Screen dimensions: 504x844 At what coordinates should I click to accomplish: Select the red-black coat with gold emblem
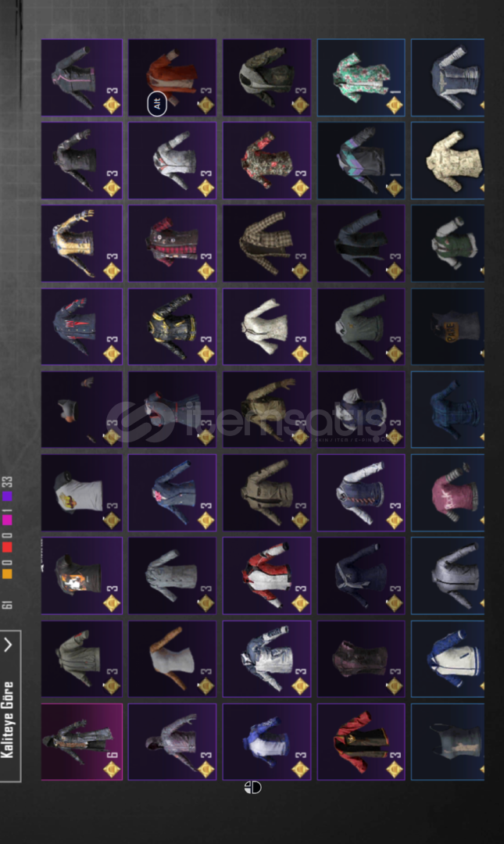pos(361,742)
